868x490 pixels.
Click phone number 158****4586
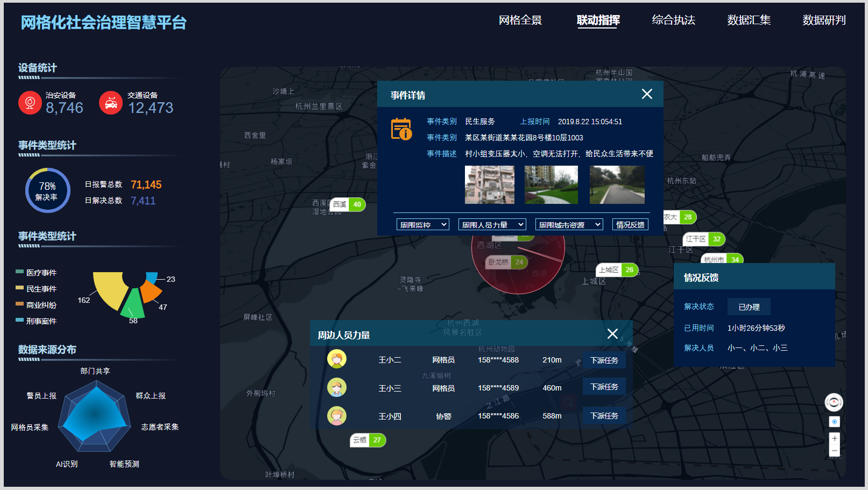(498, 416)
